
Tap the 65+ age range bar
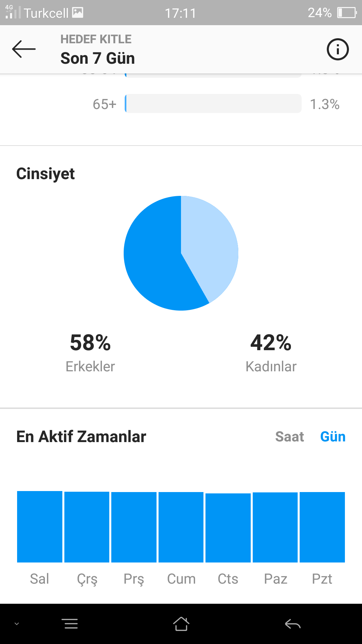[x=213, y=104]
